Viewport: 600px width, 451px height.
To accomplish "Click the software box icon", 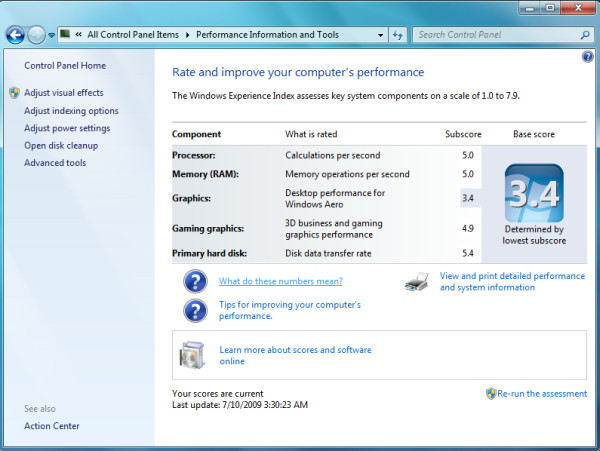I will click(192, 355).
